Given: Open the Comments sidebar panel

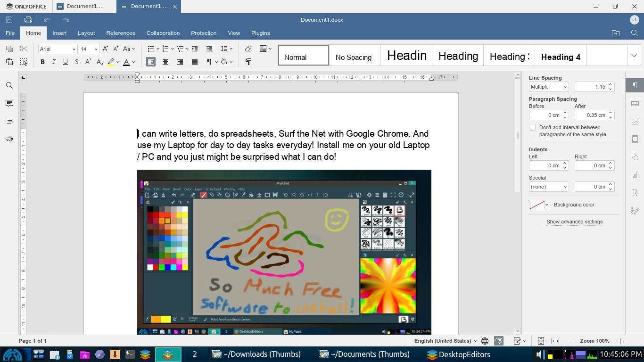Looking at the screenshot, I should pos(9,103).
